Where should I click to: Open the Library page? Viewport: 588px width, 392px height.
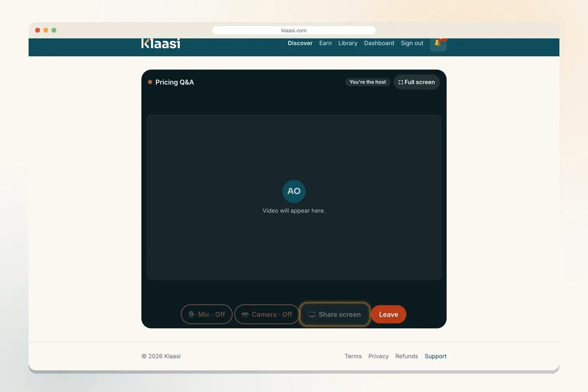pos(348,43)
